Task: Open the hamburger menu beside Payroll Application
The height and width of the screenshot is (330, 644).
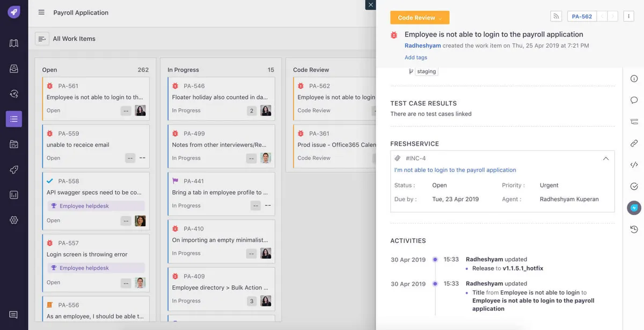Action: coord(41,12)
